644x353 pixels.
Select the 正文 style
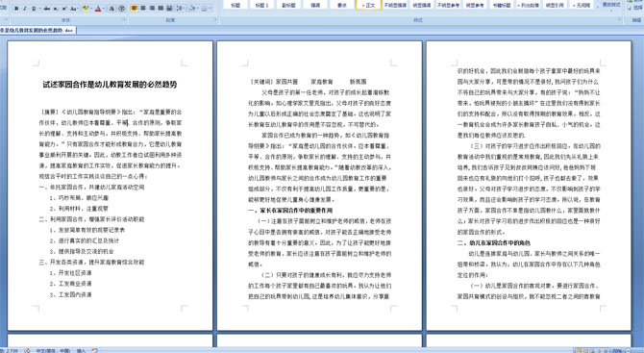coord(368,5)
